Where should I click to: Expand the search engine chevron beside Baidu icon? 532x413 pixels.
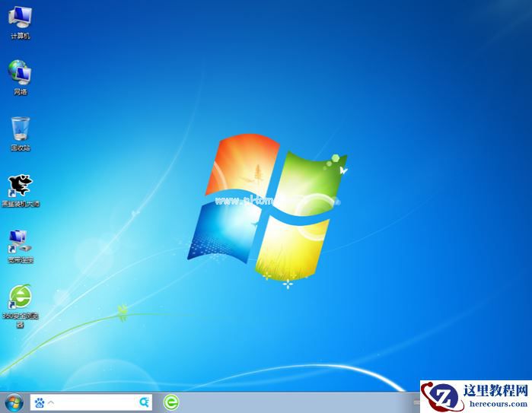[x=51, y=402]
